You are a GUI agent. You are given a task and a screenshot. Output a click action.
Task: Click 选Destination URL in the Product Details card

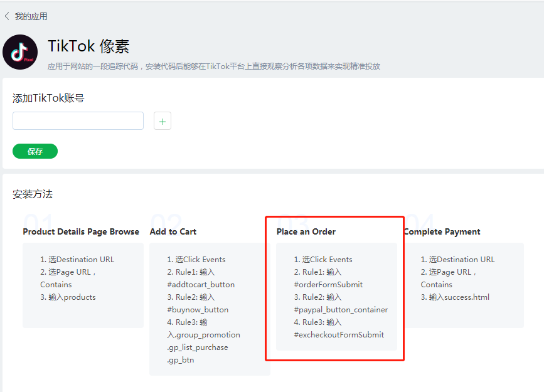77,260
